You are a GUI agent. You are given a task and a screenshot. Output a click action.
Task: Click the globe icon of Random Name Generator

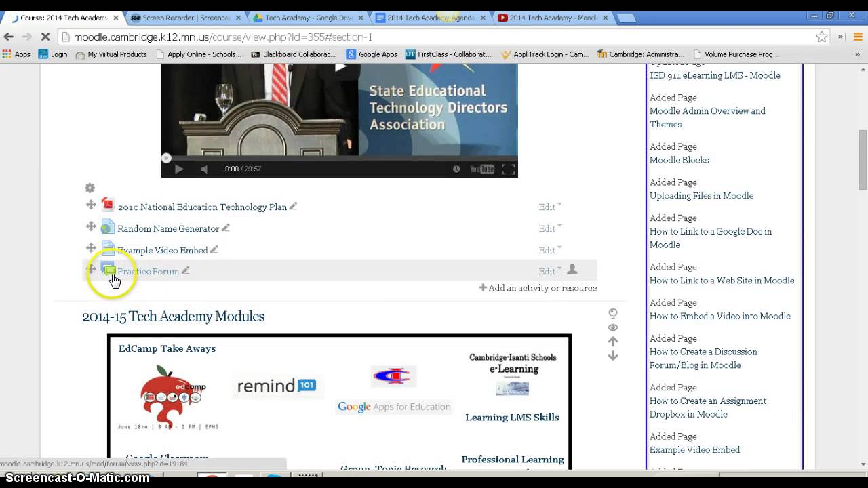click(107, 226)
